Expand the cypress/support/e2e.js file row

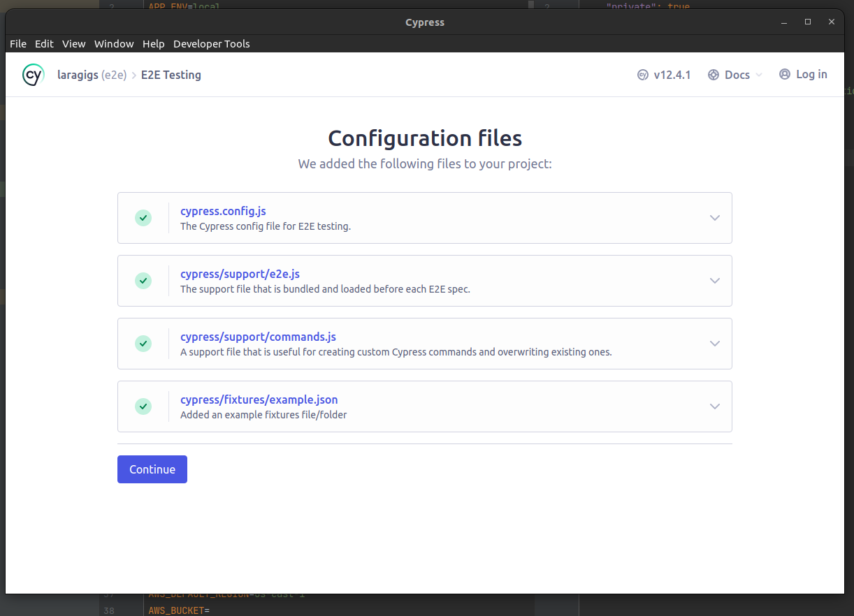click(714, 281)
